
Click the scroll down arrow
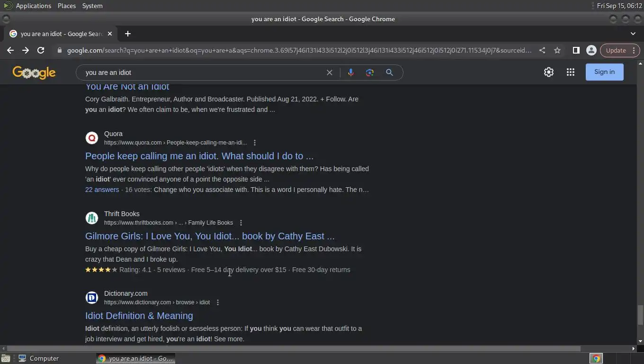click(x=640, y=341)
